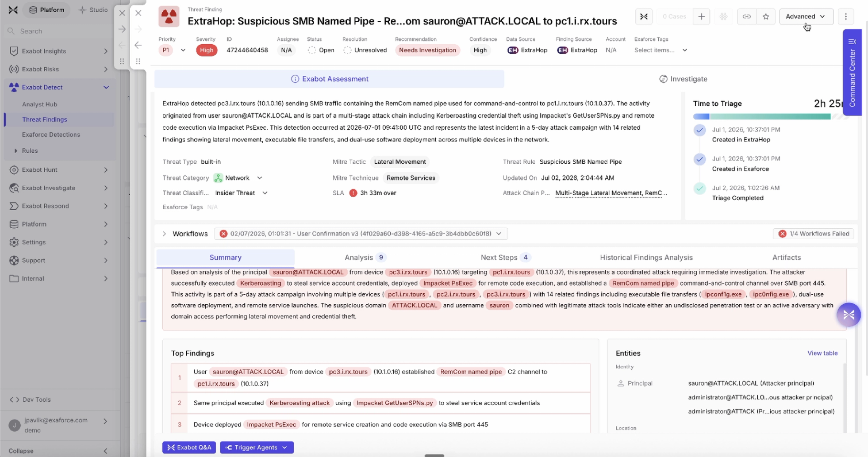The height and width of the screenshot is (457, 868).
Task: Click the forward arrow in the panel strip
Action: 122,29
